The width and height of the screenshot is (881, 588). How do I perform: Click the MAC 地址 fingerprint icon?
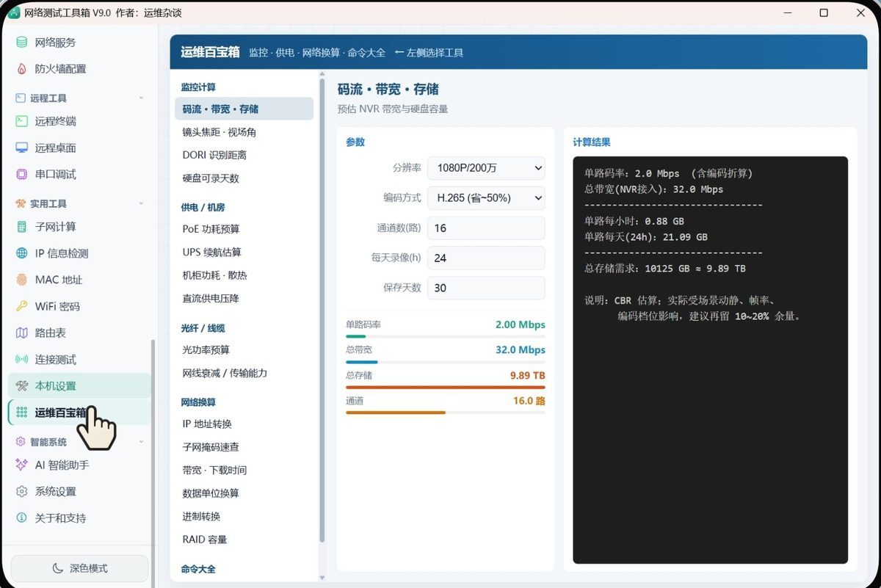point(22,280)
